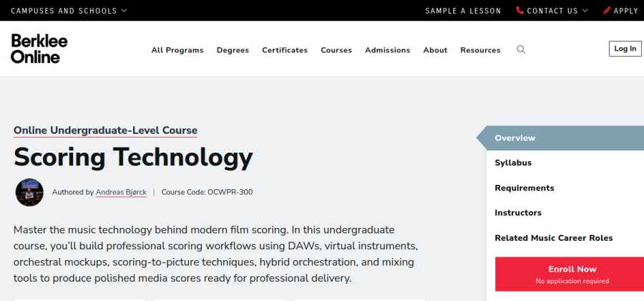Open the site search magnifier icon

click(x=521, y=49)
